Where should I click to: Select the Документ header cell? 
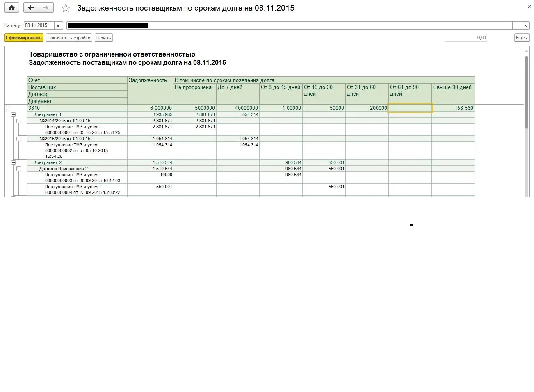point(77,101)
